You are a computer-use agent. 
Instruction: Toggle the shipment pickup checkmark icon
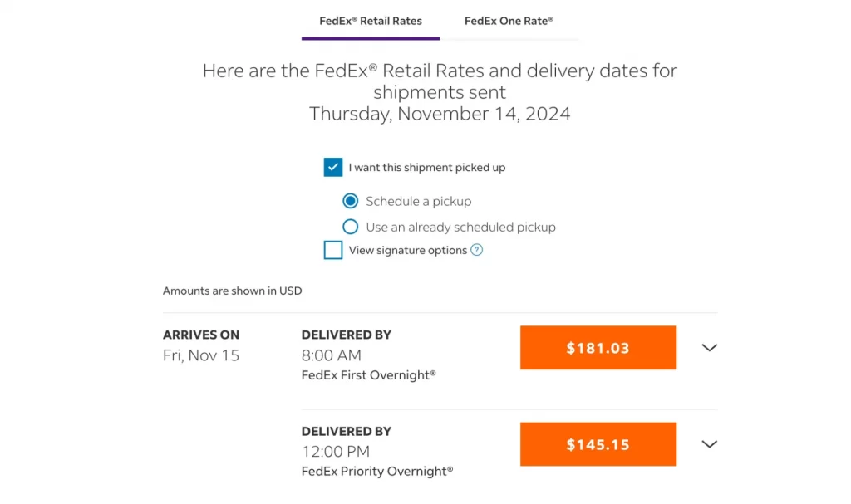tap(332, 166)
